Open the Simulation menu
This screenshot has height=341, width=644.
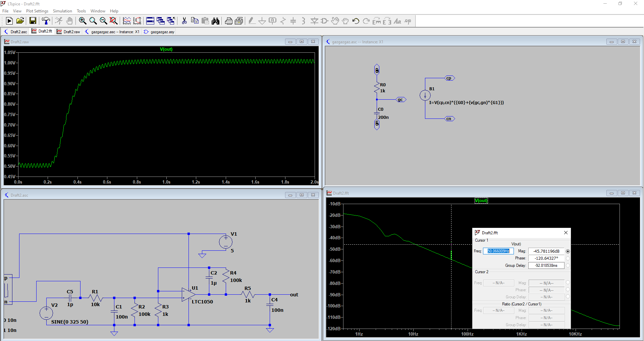62,11
